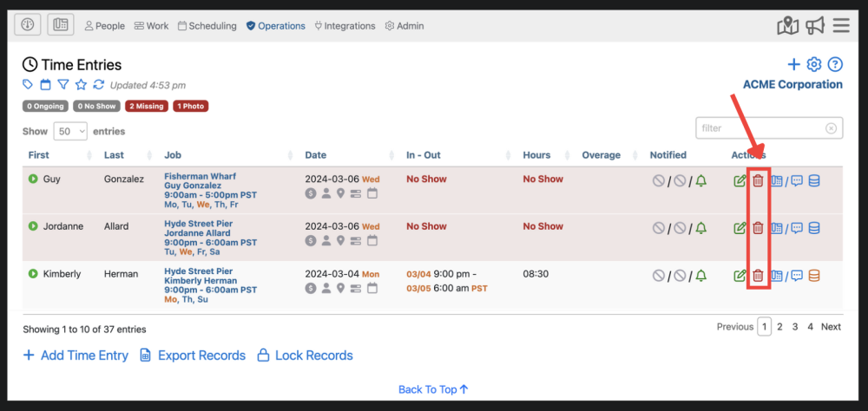Click in the filter search field

(x=761, y=128)
